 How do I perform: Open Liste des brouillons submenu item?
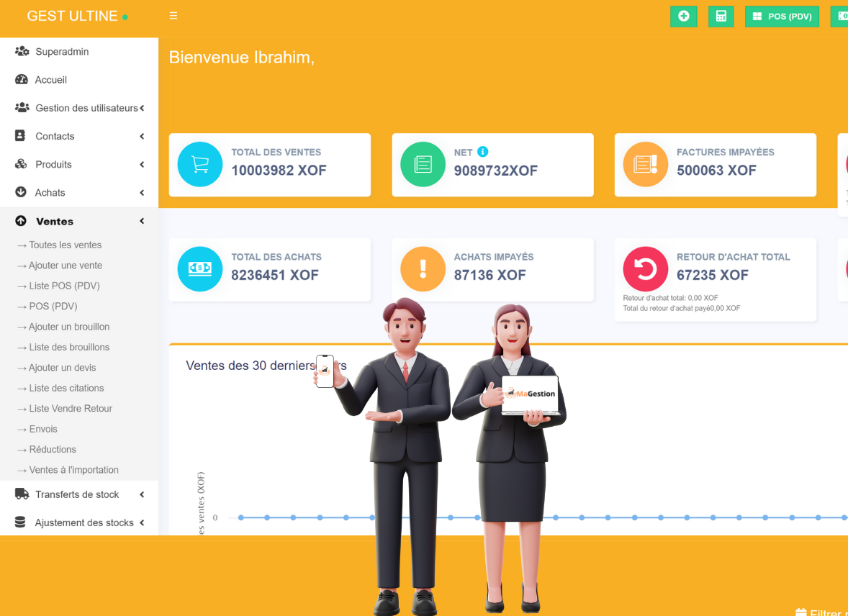(x=69, y=347)
